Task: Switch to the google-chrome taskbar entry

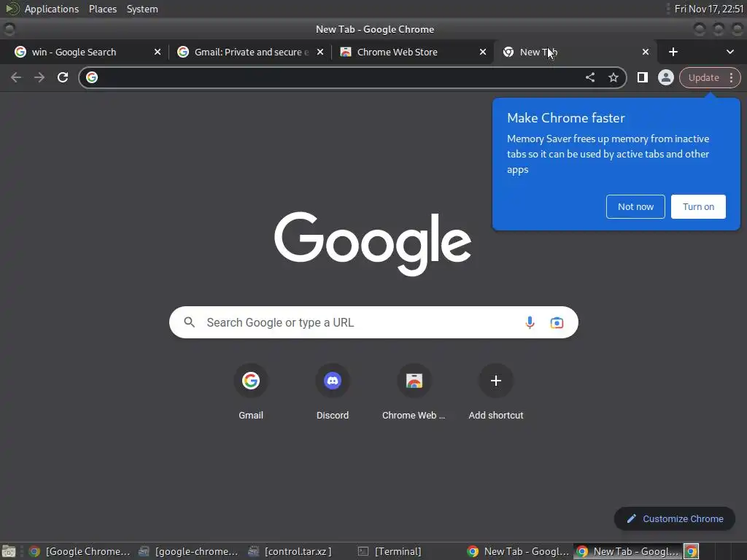Action: [188, 551]
